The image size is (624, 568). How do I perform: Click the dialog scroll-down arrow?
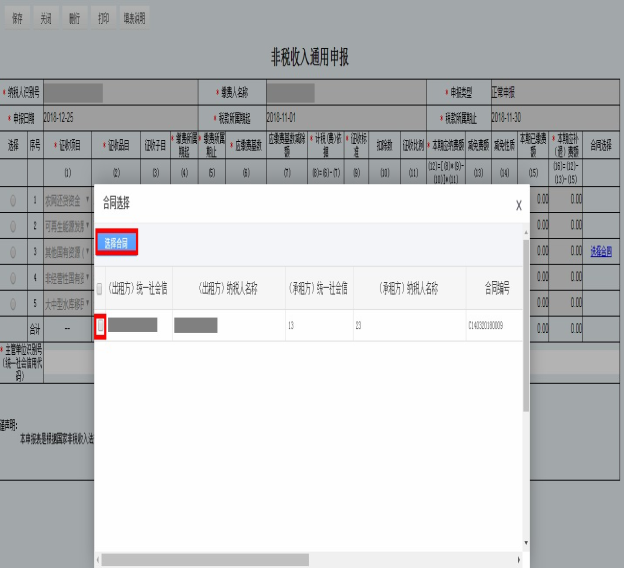tap(526, 543)
